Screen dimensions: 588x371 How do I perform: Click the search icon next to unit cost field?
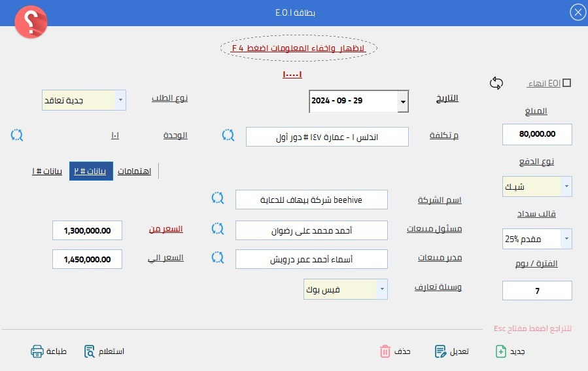228,135
